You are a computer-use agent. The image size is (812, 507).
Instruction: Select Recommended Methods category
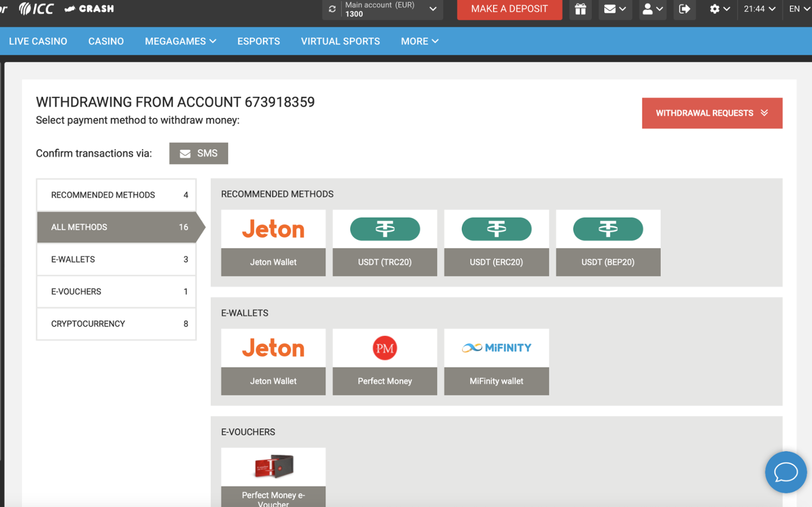click(x=116, y=195)
